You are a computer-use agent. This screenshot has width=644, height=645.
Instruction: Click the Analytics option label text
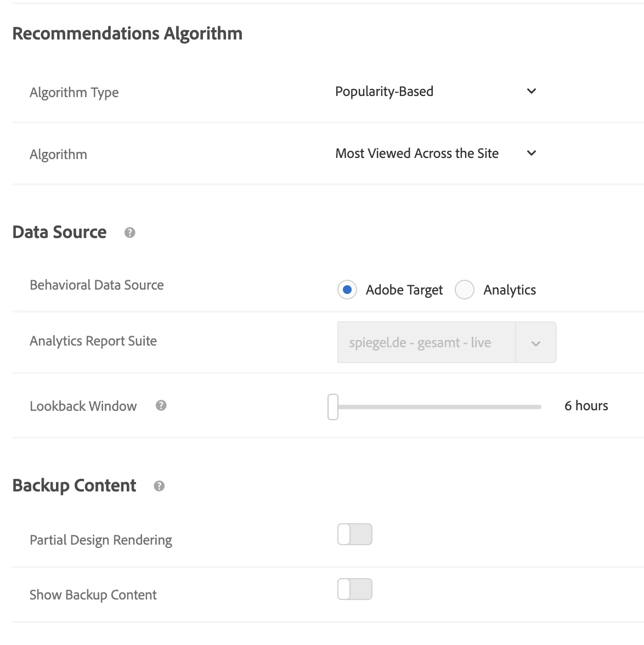(510, 290)
